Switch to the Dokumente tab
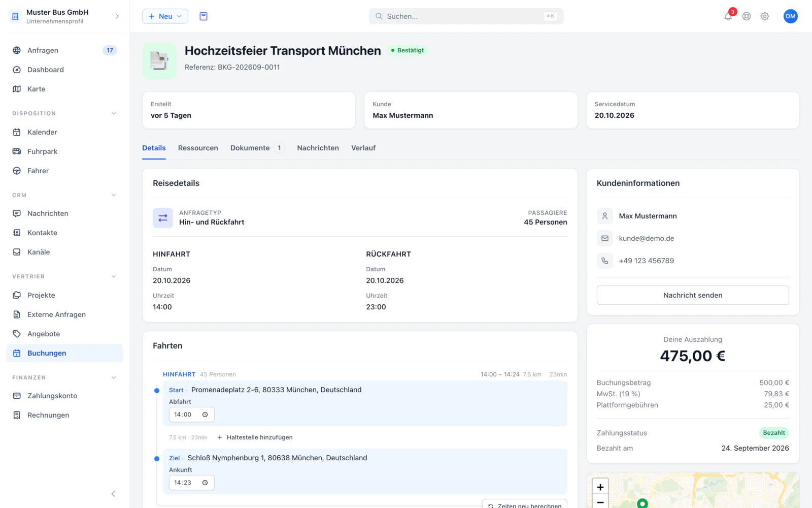 pos(257,148)
